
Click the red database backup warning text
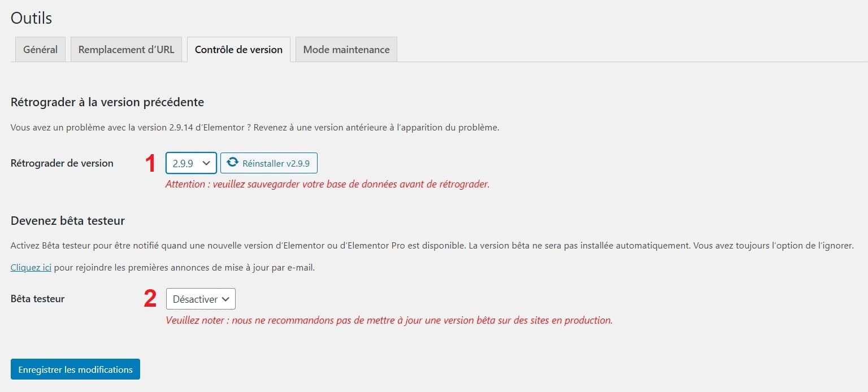click(327, 184)
